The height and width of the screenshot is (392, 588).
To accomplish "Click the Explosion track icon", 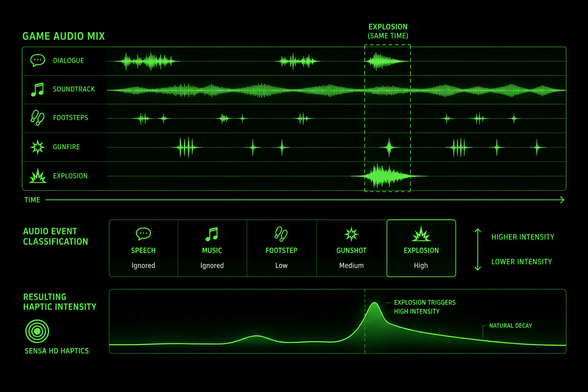I will (x=38, y=176).
